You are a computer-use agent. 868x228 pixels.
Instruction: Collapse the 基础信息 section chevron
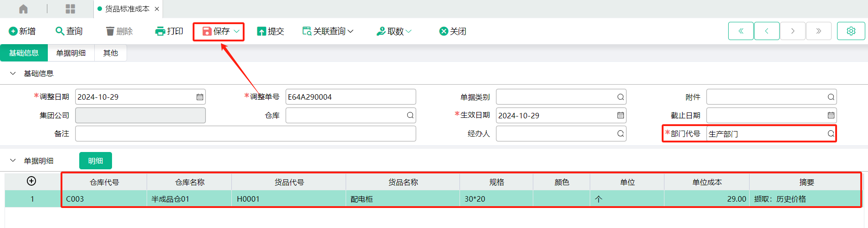coord(13,73)
